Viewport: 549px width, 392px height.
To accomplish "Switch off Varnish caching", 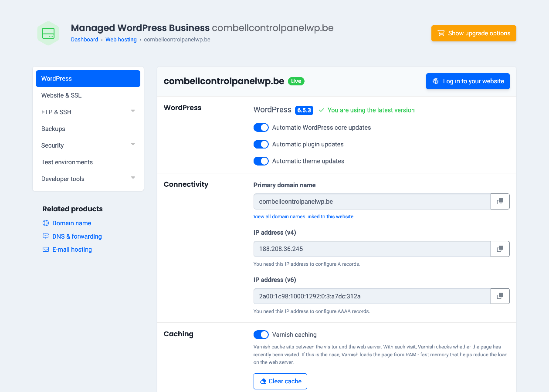I will pos(261,335).
